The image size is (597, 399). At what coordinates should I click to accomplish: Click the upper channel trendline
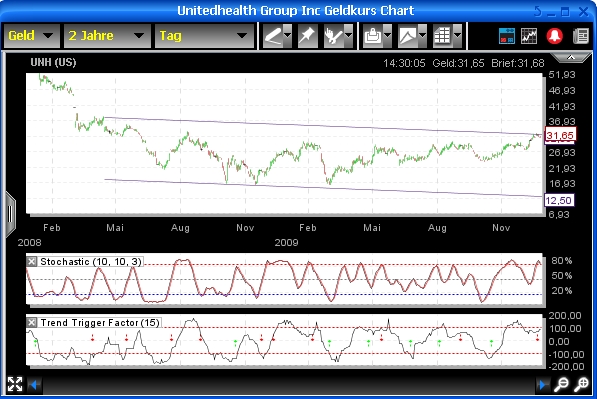point(324,126)
